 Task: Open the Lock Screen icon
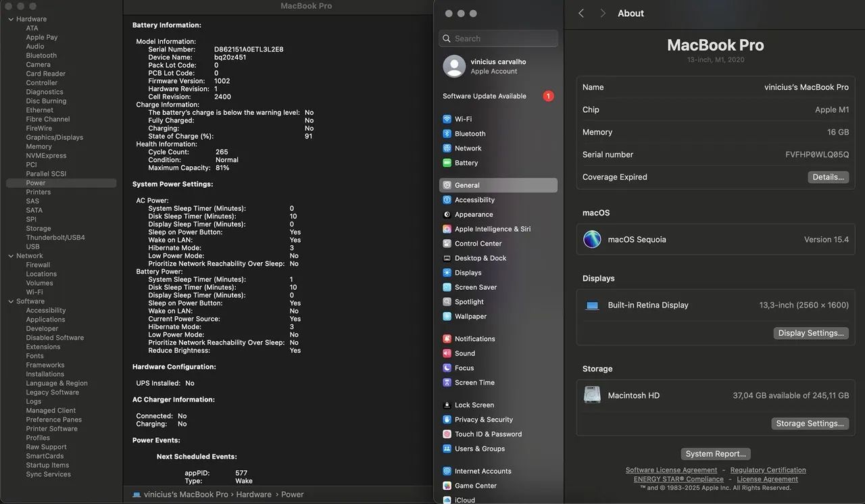pos(447,405)
